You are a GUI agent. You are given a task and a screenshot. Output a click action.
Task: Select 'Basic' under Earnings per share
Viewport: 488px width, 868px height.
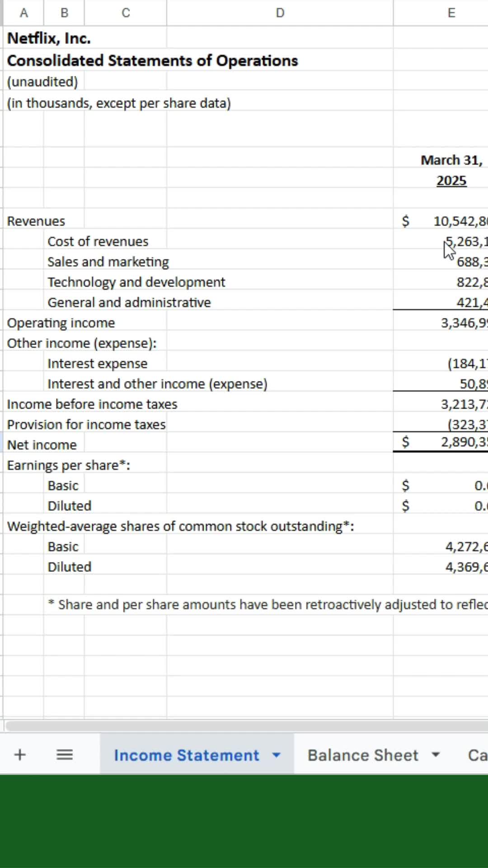tap(63, 486)
